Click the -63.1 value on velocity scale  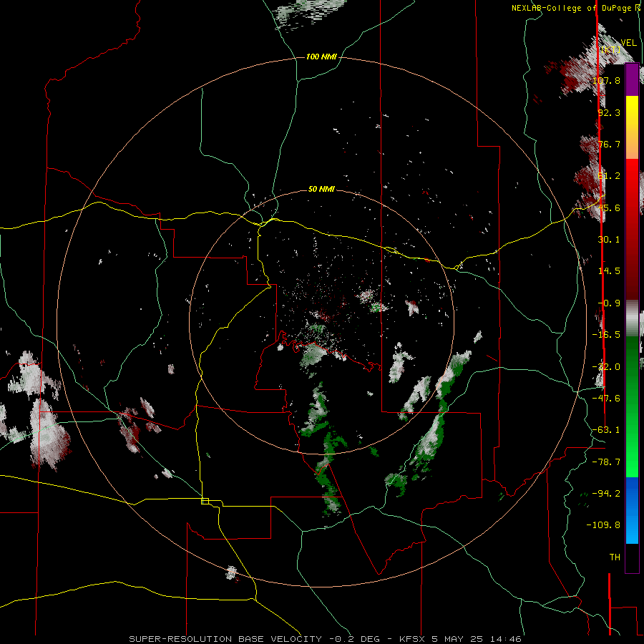coord(606,430)
